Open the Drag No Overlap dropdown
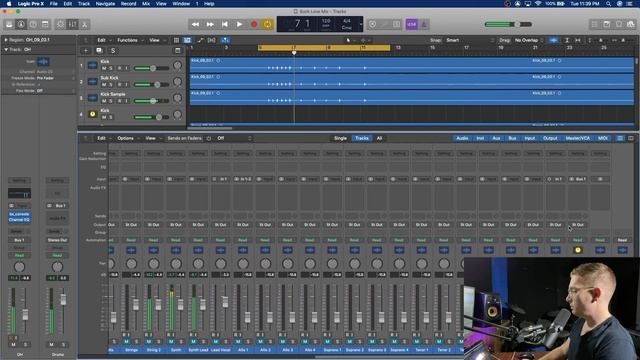This screenshot has width=640, height=360. coord(529,40)
